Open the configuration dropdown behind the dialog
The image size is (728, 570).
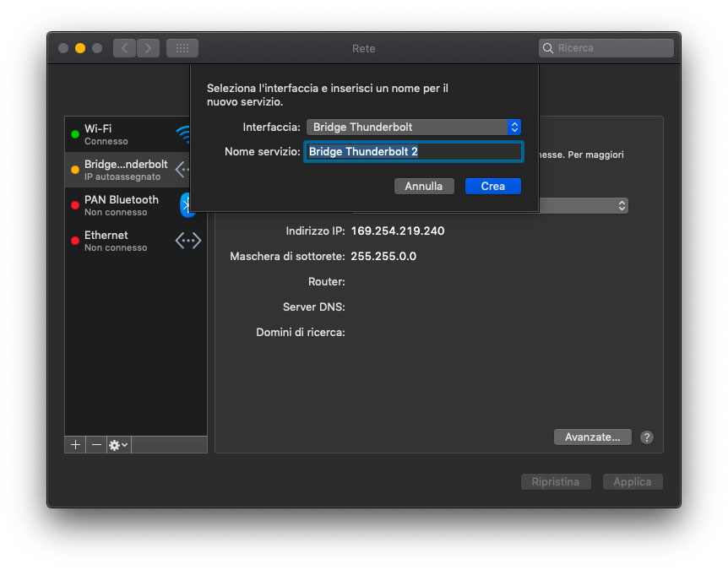(584, 206)
